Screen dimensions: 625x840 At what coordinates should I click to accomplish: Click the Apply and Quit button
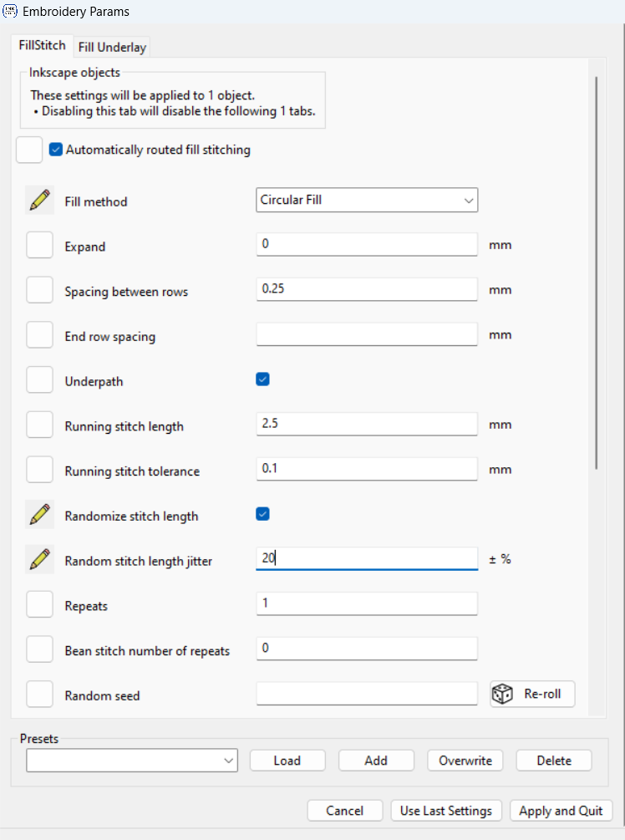click(x=561, y=811)
